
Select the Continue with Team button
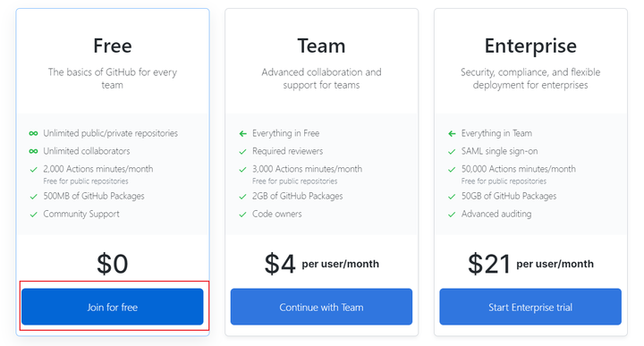(321, 307)
